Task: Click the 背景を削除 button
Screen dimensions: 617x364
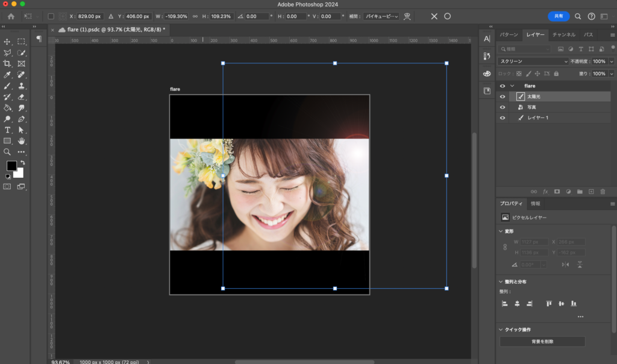Action: point(542,342)
